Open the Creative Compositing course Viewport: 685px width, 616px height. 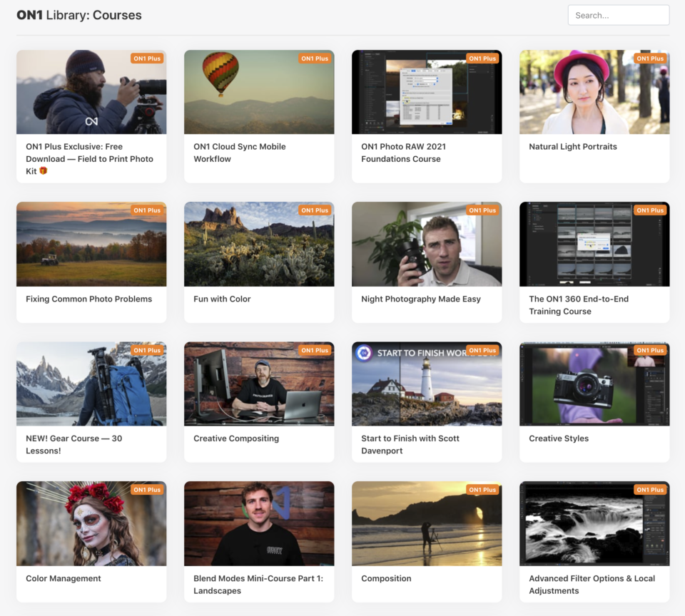[235, 439]
